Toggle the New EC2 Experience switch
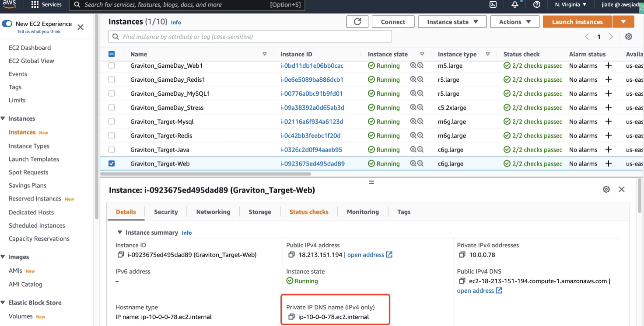The height and width of the screenshot is (326, 644). pyautogui.click(x=7, y=24)
